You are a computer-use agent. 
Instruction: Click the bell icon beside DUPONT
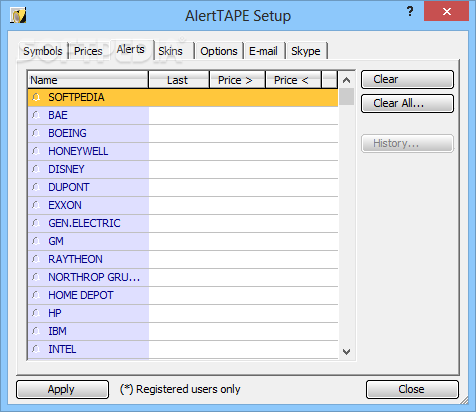pyautogui.click(x=36, y=187)
